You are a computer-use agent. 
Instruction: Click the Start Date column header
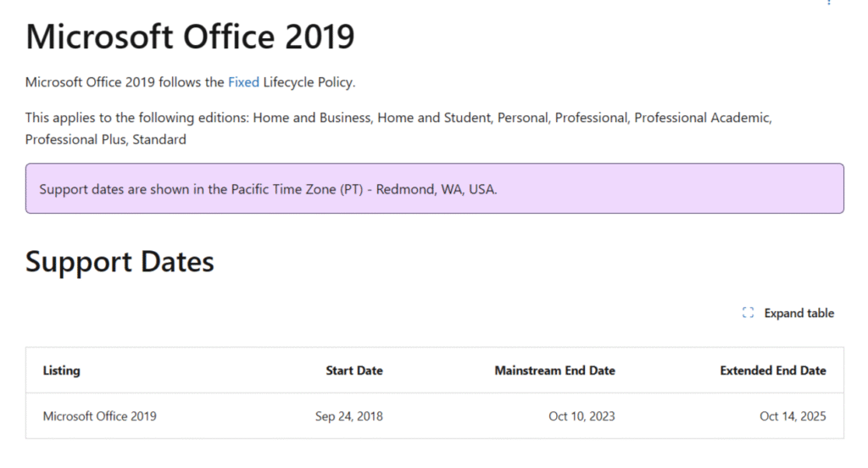tap(353, 370)
